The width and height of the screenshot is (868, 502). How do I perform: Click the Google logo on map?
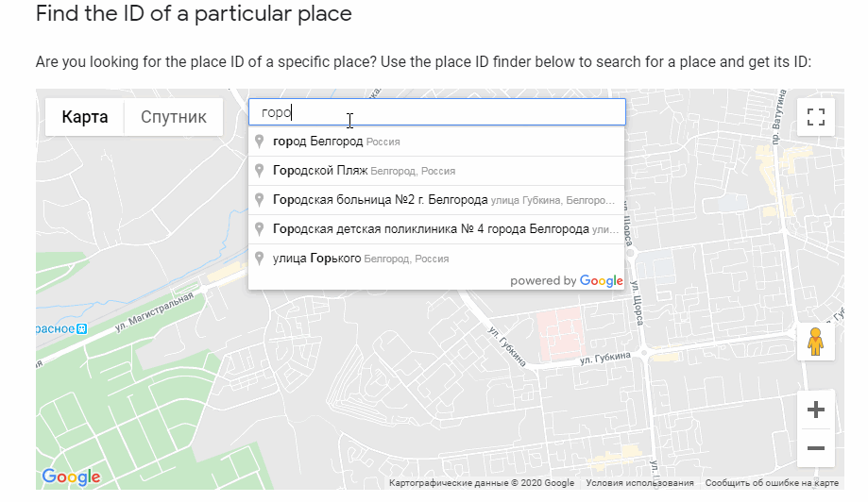[71, 477]
